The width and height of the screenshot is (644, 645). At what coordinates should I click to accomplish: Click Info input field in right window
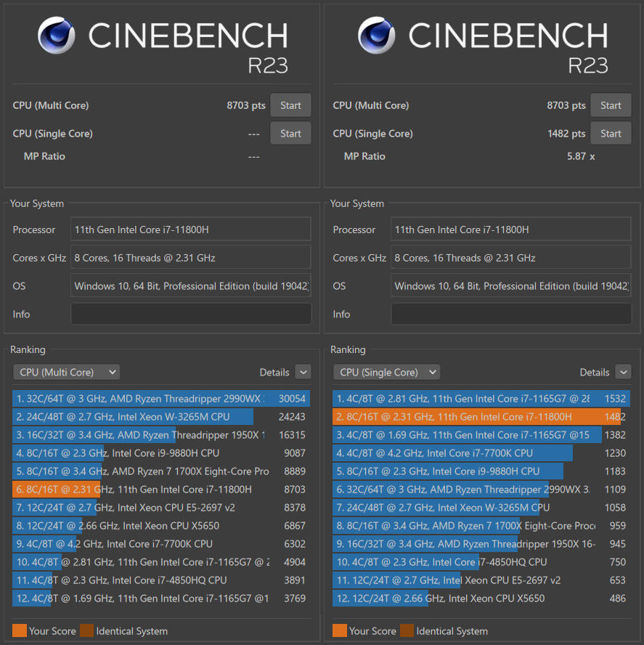(x=511, y=314)
